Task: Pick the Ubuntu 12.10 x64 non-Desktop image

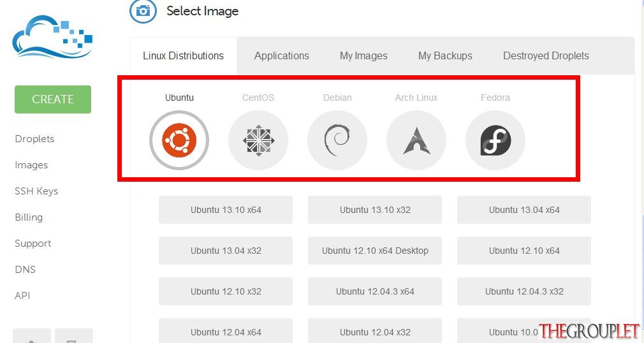Action: point(524,251)
